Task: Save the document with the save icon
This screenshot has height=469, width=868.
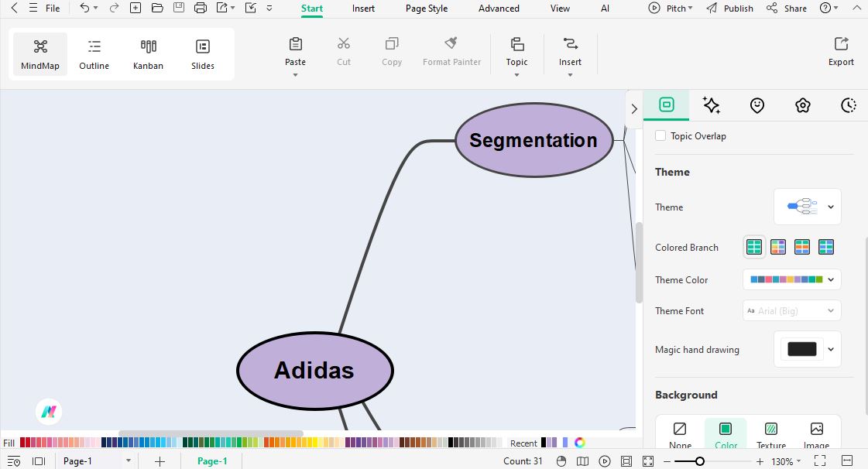Action: tap(179, 8)
